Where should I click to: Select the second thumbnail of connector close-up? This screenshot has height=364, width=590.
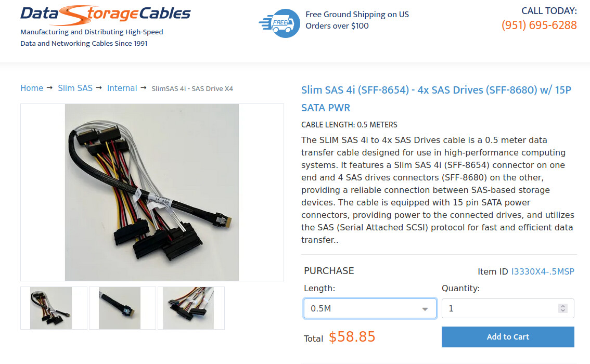(120, 308)
